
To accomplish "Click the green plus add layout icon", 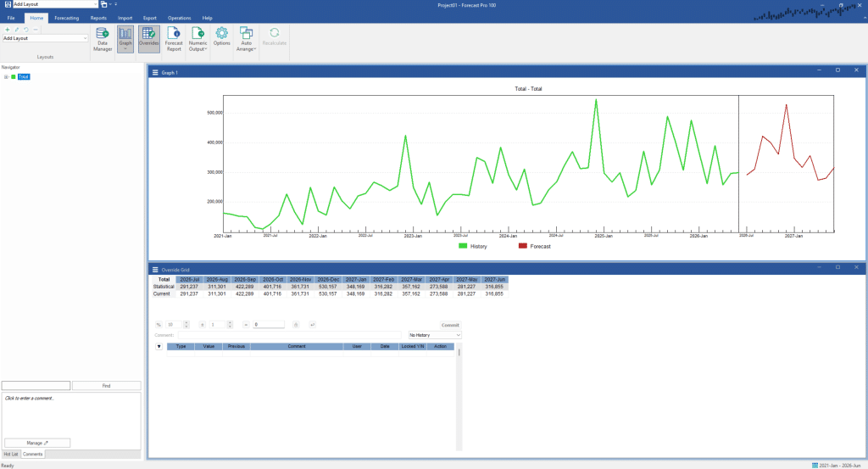I will tap(7, 29).
